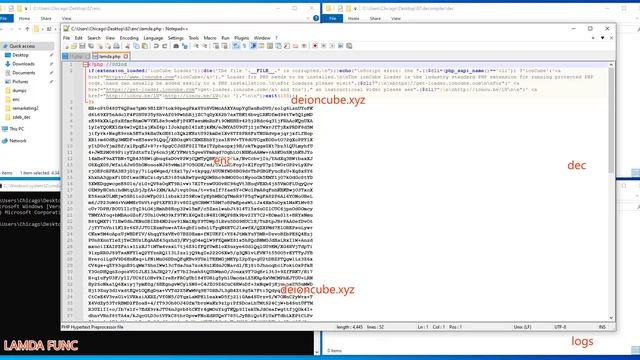Viewport: 640px width, 360px height.
Task: Click the blue File button in right Explorer
Action: pyautogui.click(x=332, y=18)
